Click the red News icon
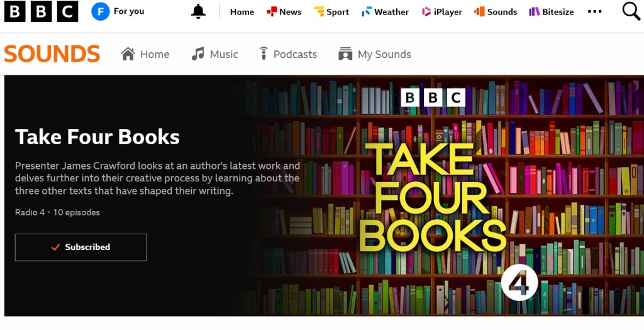The width and height of the screenshot is (644, 330). (x=272, y=11)
